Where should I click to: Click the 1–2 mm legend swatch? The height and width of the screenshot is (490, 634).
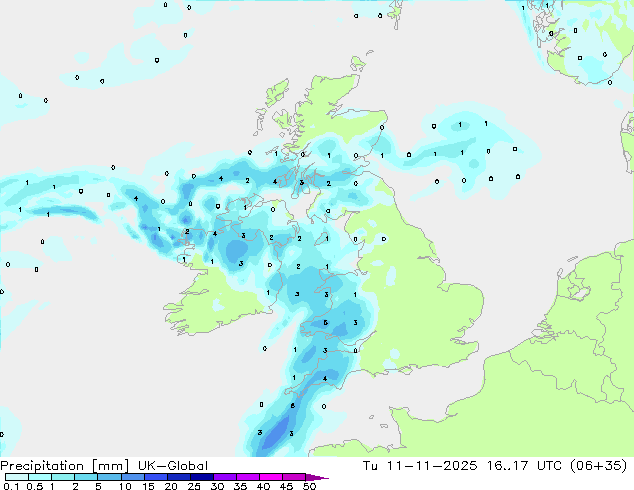[x=63, y=477]
